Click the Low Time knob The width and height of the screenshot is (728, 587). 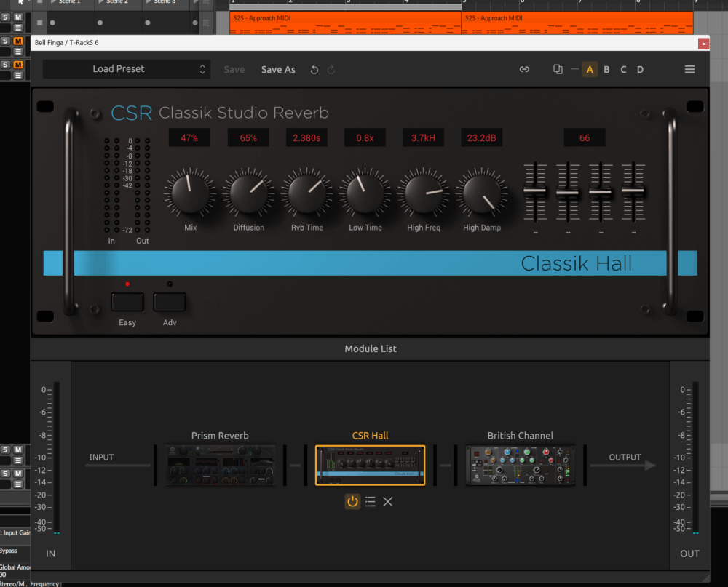pyautogui.click(x=365, y=193)
